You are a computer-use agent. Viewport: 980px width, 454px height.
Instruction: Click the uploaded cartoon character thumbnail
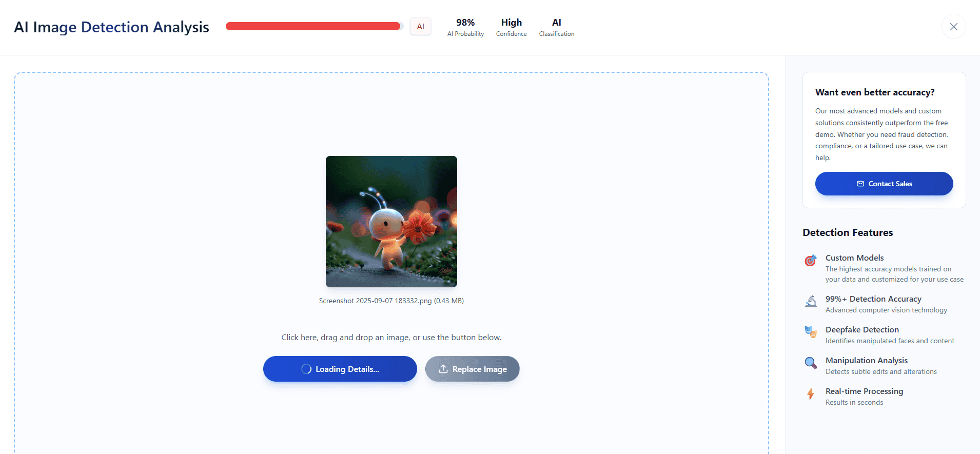point(391,222)
